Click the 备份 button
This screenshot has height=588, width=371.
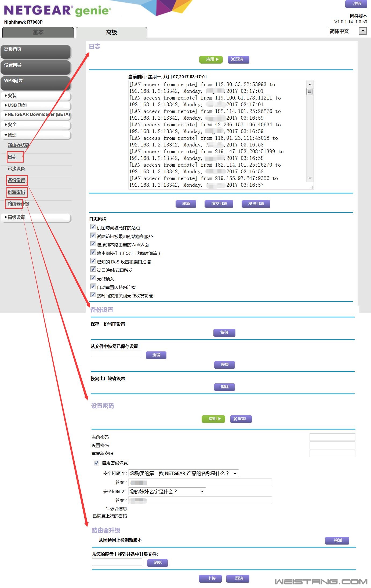224,333
